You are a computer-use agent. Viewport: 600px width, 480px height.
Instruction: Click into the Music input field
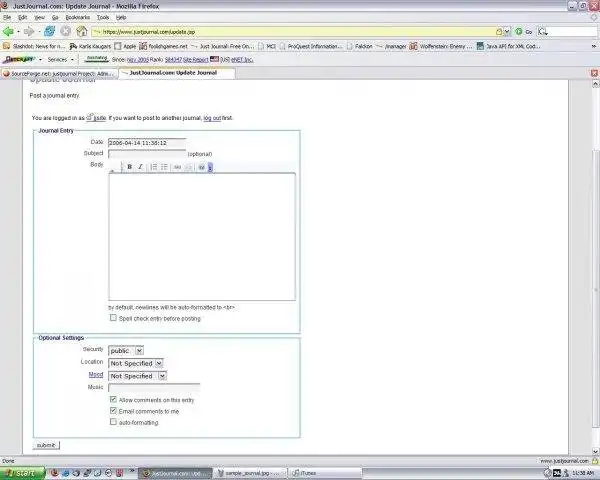point(154,387)
